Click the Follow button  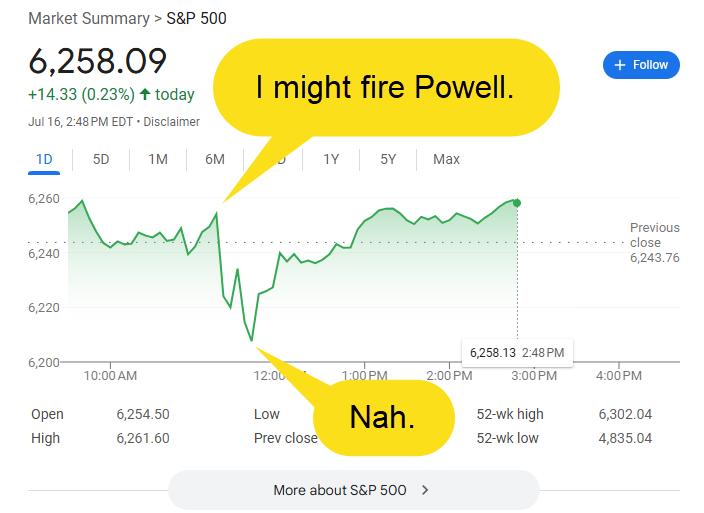tap(641, 65)
